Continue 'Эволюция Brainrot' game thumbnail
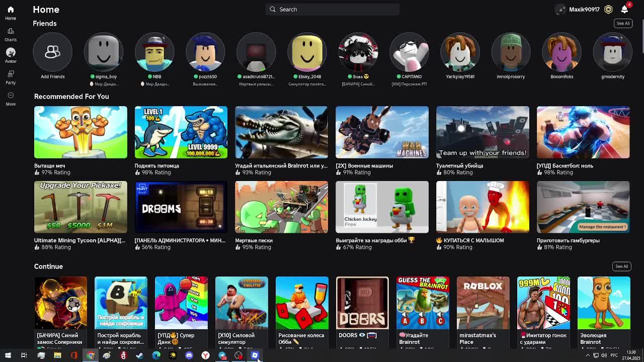 (x=604, y=303)
